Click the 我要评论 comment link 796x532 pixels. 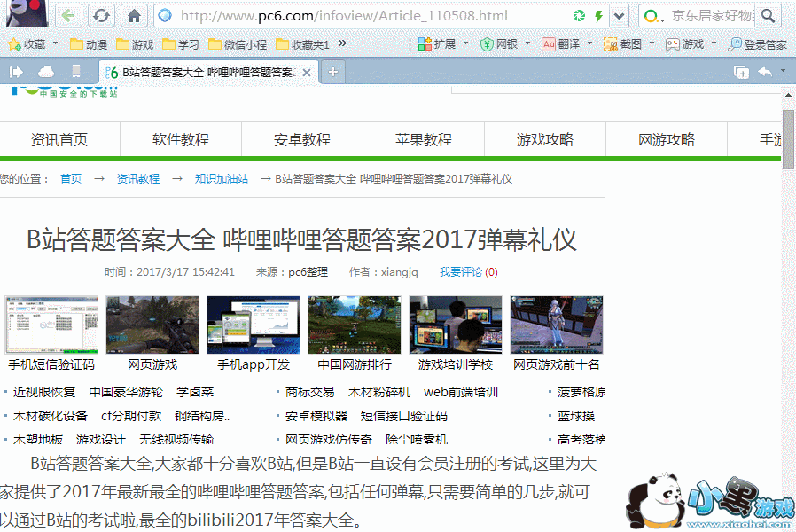(460, 272)
